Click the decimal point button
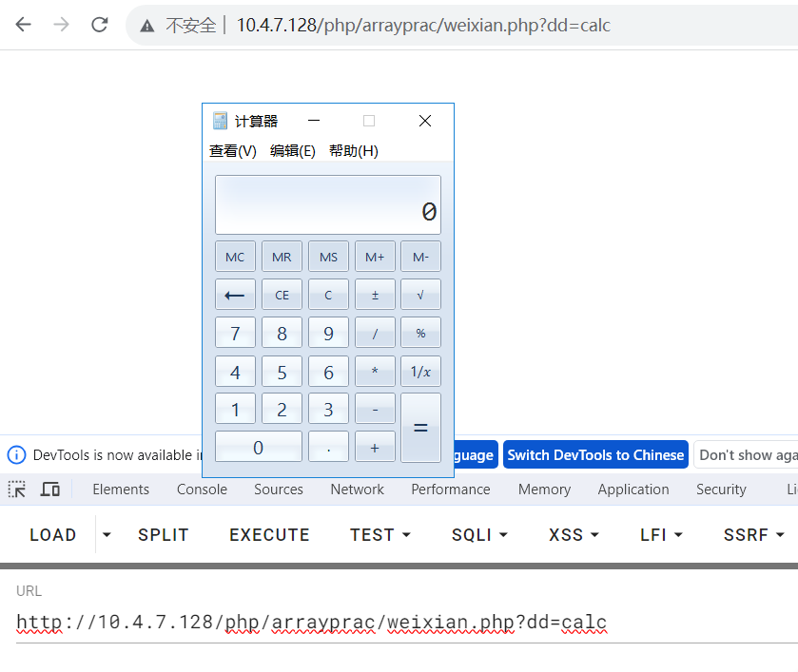The image size is (798, 672). [328, 447]
